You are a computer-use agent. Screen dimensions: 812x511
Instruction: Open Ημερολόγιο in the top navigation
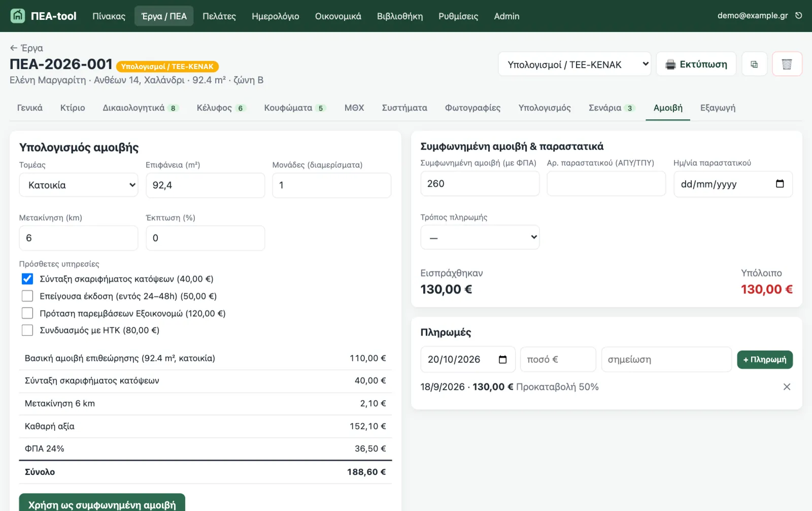[276, 16]
